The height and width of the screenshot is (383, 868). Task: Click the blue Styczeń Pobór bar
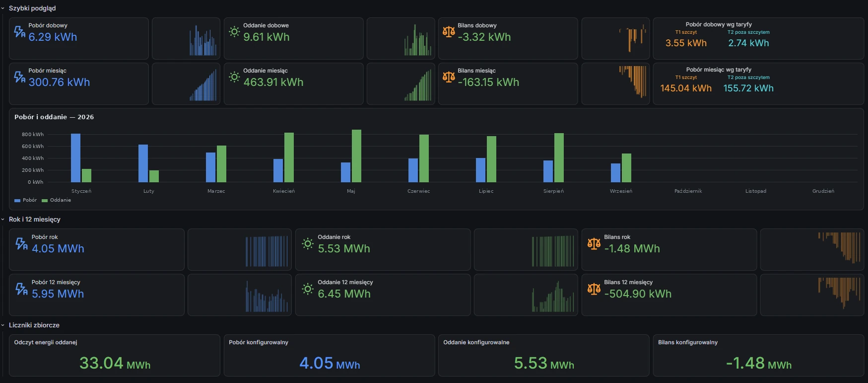tap(75, 158)
